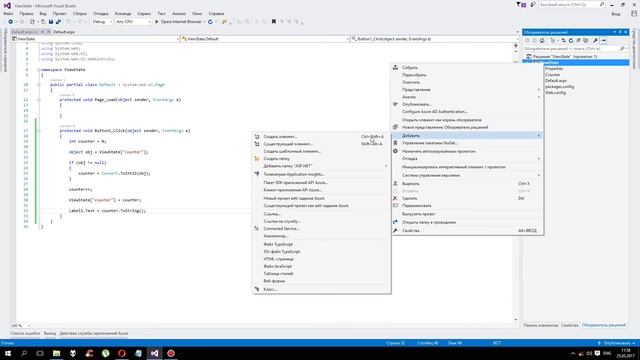This screenshot has height=360, width=640.
Task: Choose Открыть папку в проводнике
Action: coord(467,222)
